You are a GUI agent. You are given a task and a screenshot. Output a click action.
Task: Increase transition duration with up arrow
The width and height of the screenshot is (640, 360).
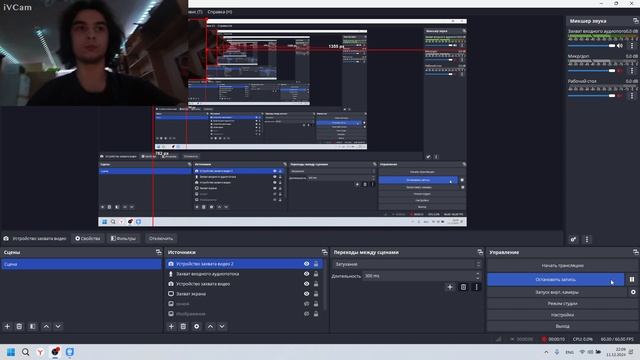(478, 274)
